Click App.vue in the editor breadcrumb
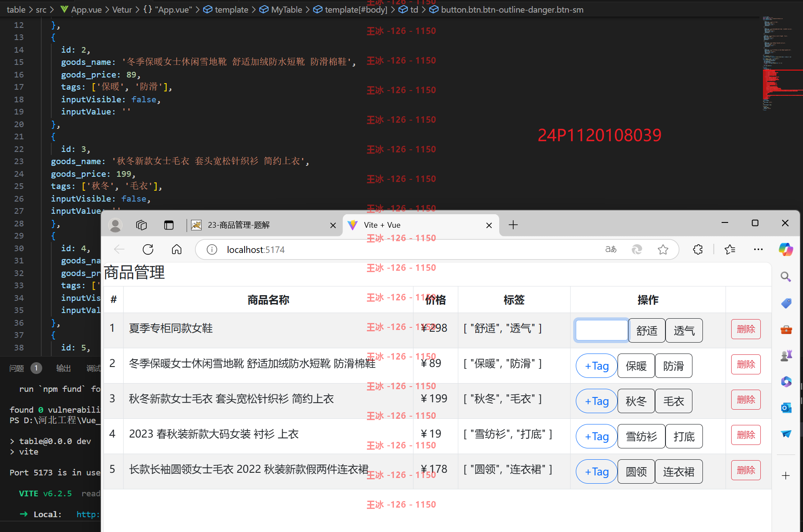This screenshot has width=803, height=532. coord(86,10)
